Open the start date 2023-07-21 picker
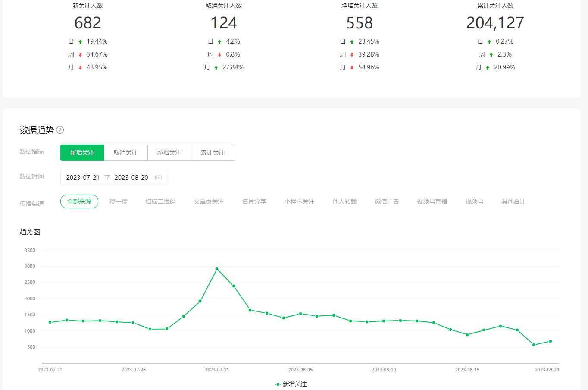The image size is (588, 390). coord(83,178)
